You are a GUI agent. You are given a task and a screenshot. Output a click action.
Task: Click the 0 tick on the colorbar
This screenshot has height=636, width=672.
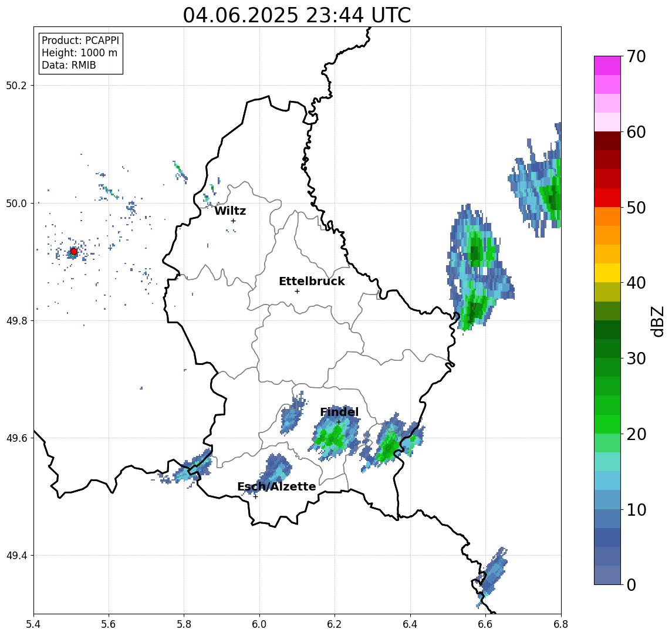(x=632, y=584)
